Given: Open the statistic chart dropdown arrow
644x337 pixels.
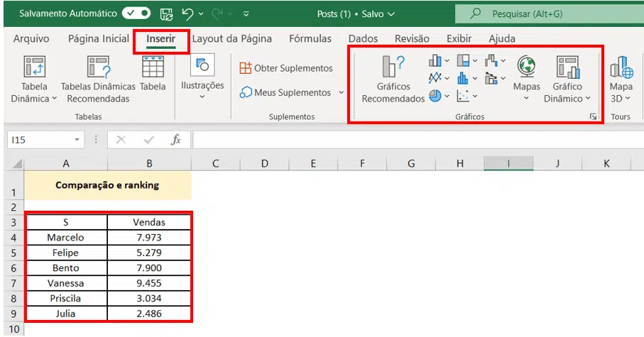Looking at the screenshot, I should (475, 78).
